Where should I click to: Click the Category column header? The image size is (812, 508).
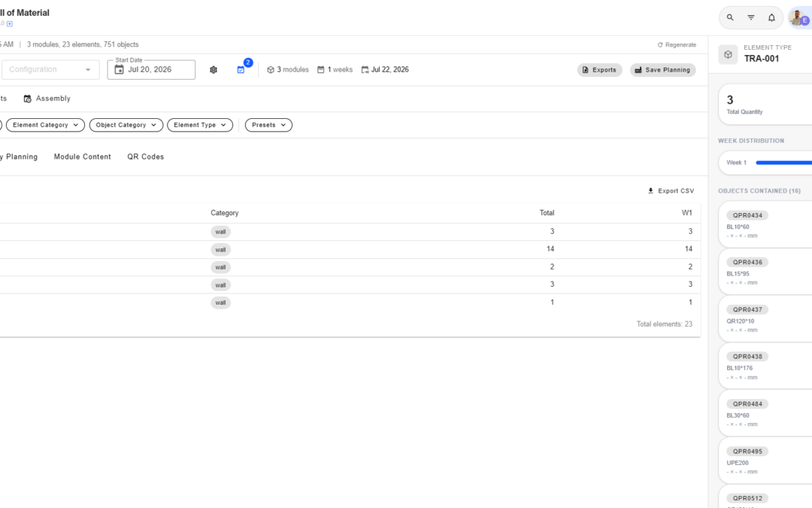224,213
